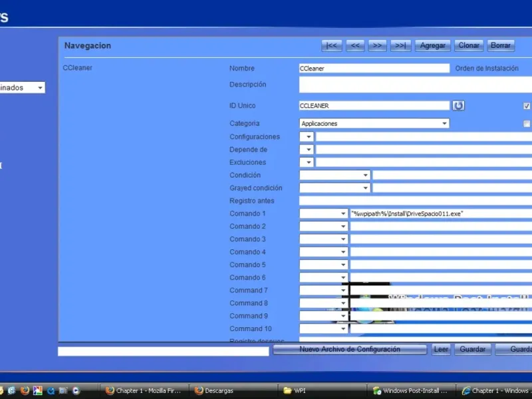The height and width of the screenshot is (399, 532).
Task: Open the Comando 5 type dropdown
Action: pyautogui.click(x=324, y=265)
